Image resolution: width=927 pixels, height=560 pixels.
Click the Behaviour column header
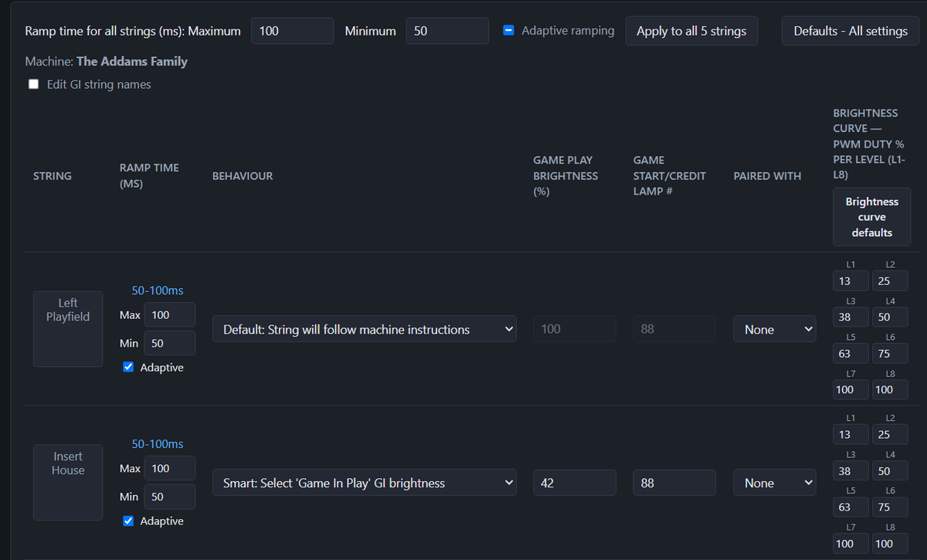click(x=243, y=176)
